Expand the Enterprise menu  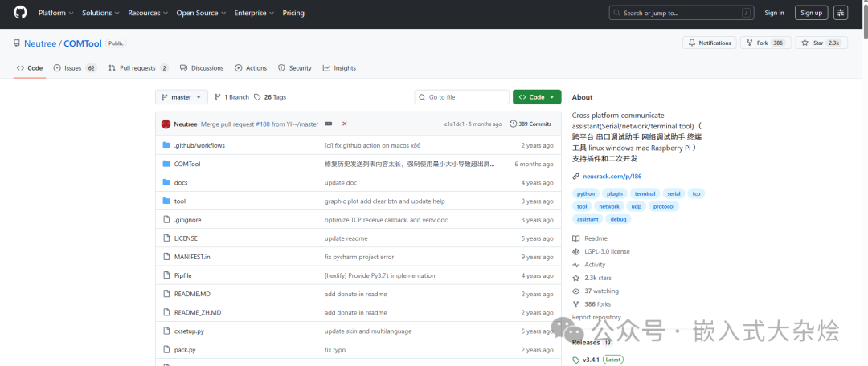point(254,13)
